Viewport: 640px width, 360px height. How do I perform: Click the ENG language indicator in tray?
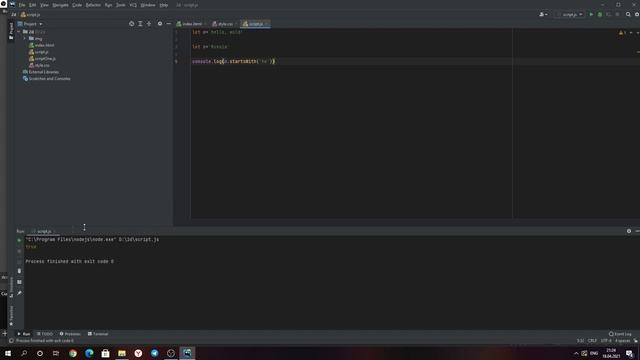pos(594,353)
